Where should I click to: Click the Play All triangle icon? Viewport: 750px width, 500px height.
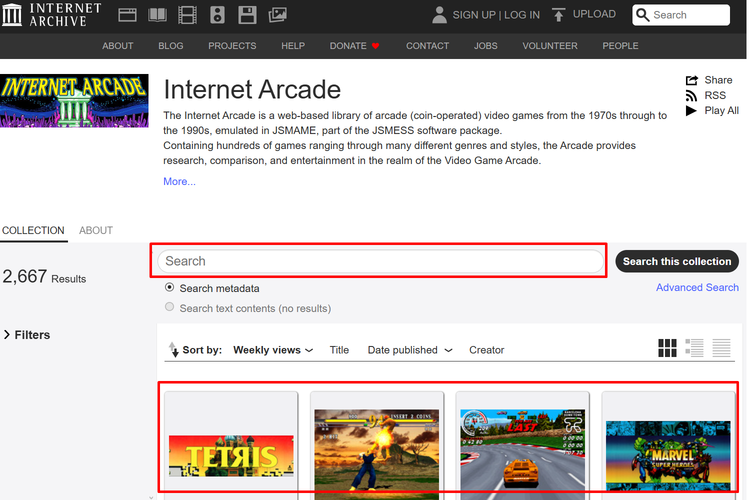click(x=691, y=111)
